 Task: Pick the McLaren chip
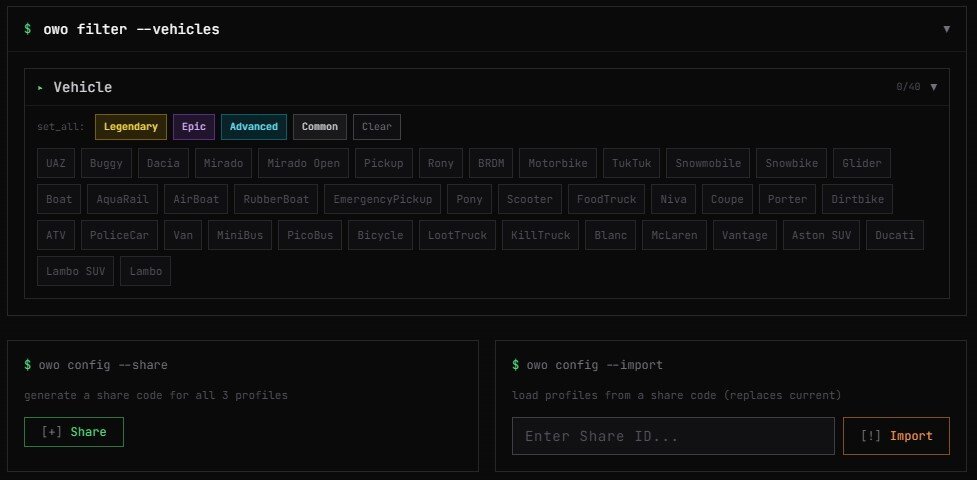[x=674, y=235]
